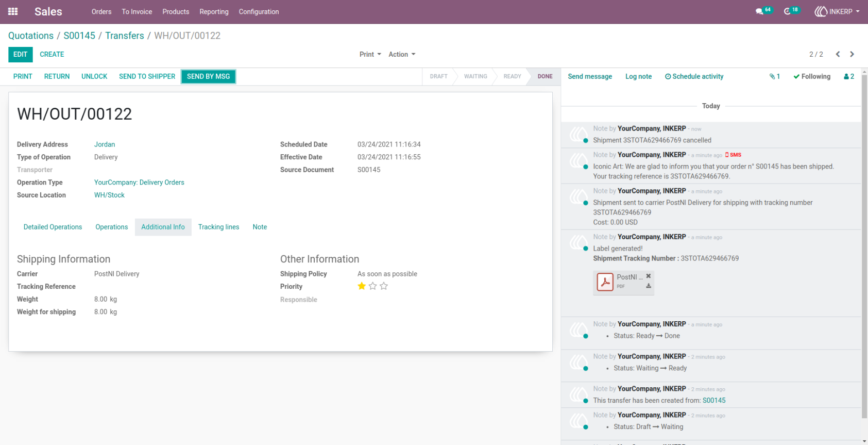Screen dimensions: 868x445
Task: Go to the next record arrow
Action: pos(852,54)
